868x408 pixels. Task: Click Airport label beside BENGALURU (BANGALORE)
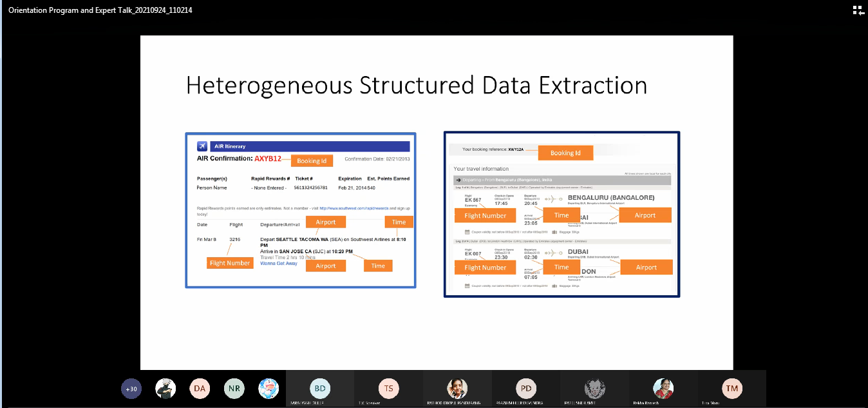(x=645, y=215)
